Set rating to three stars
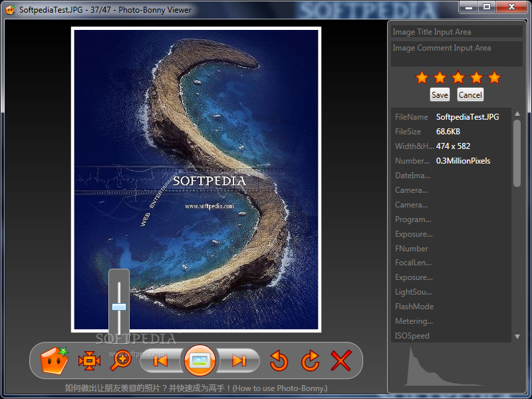Screen dimensions: 532x399 [x=458, y=78]
